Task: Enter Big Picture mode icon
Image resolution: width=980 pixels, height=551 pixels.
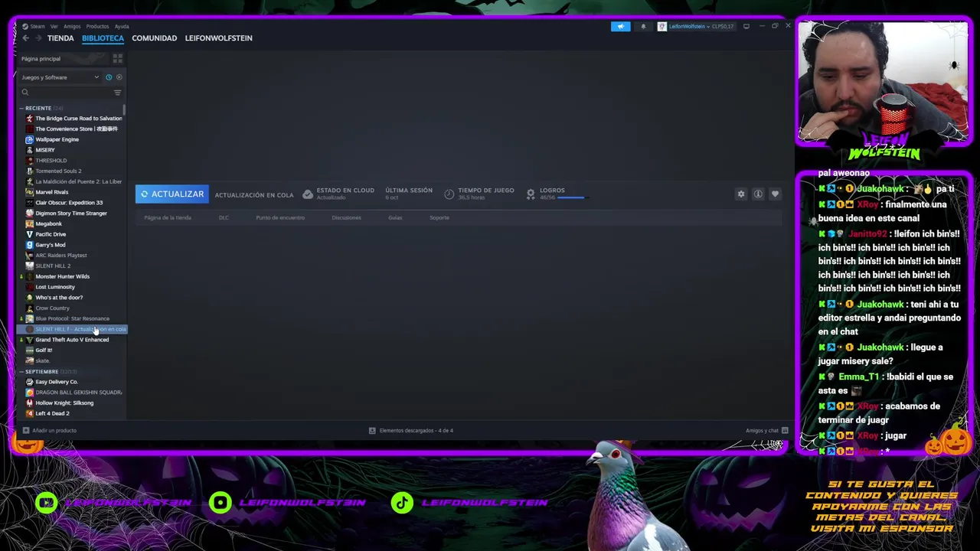Action: 746,26
